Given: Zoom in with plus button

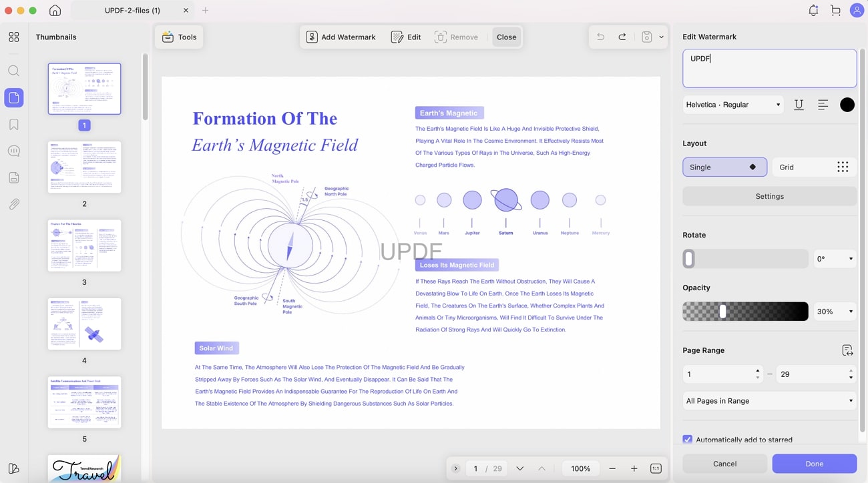Looking at the screenshot, I should pos(634,468).
